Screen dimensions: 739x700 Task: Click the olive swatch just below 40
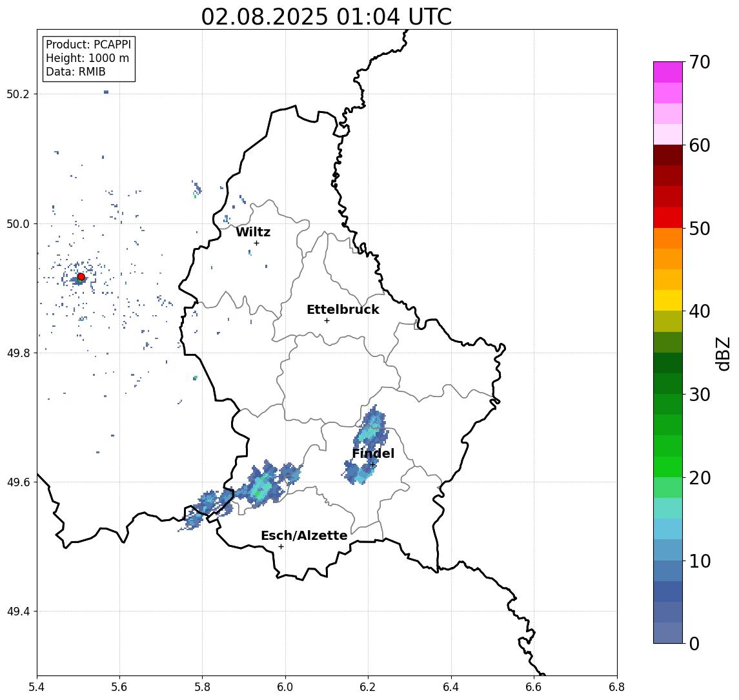coord(668,321)
